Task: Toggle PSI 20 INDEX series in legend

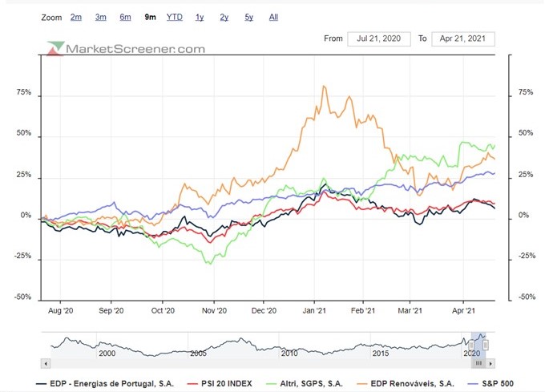Action: point(220,384)
